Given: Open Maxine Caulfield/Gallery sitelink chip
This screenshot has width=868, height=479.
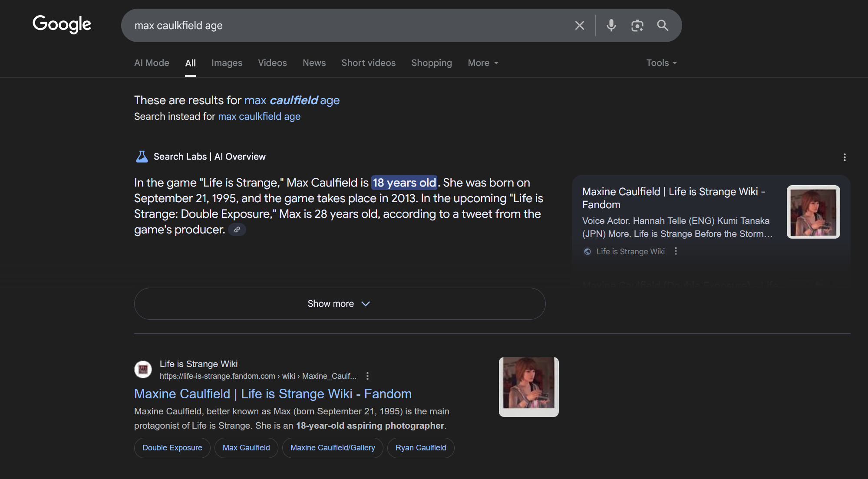Looking at the screenshot, I should click(x=333, y=448).
